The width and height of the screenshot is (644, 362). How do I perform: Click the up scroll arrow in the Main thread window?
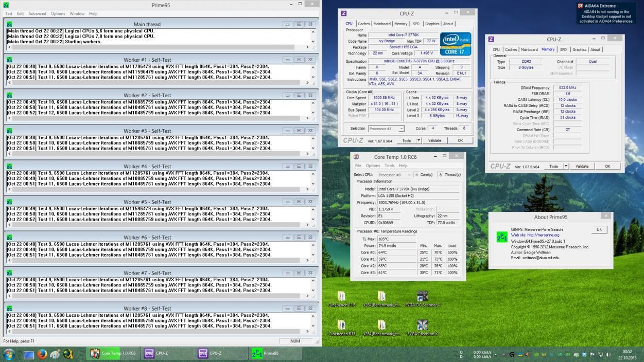(x=313, y=31)
